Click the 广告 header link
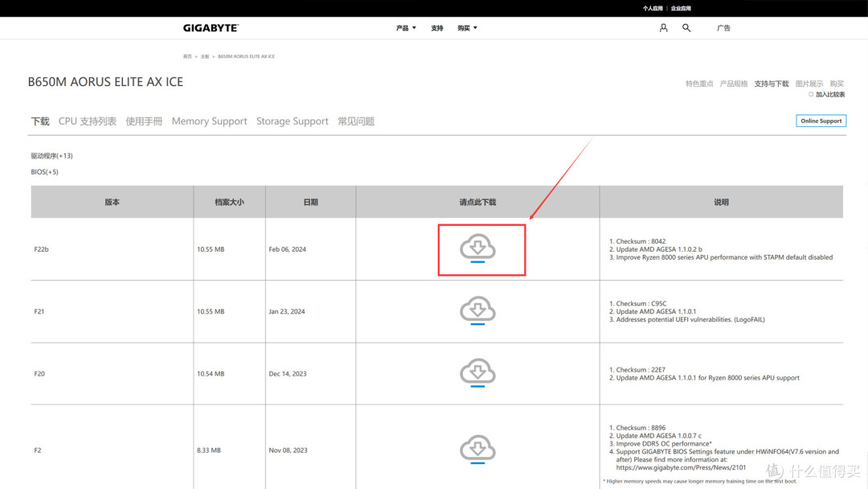 pyautogui.click(x=723, y=27)
